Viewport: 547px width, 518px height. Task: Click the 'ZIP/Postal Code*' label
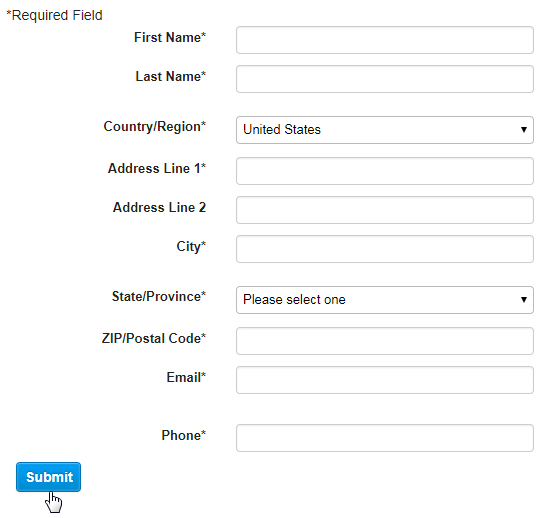click(x=154, y=338)
